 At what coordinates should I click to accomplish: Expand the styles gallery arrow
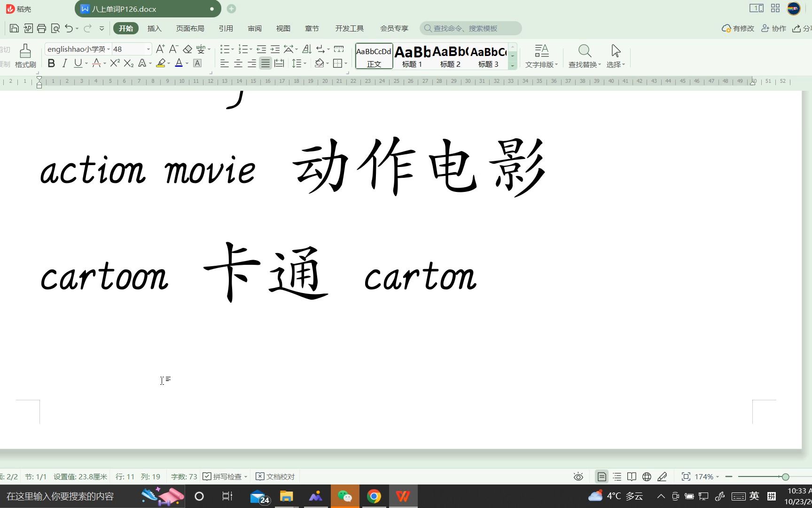513,66
